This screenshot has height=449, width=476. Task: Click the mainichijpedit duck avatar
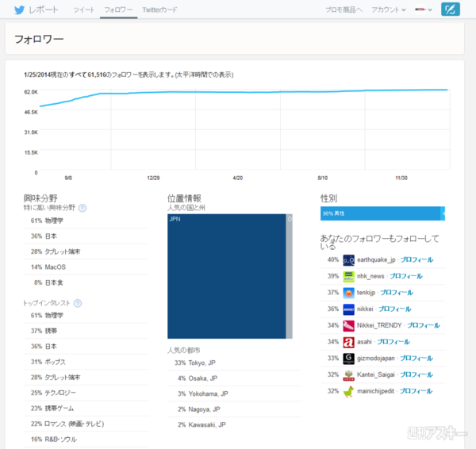point(348,391)
